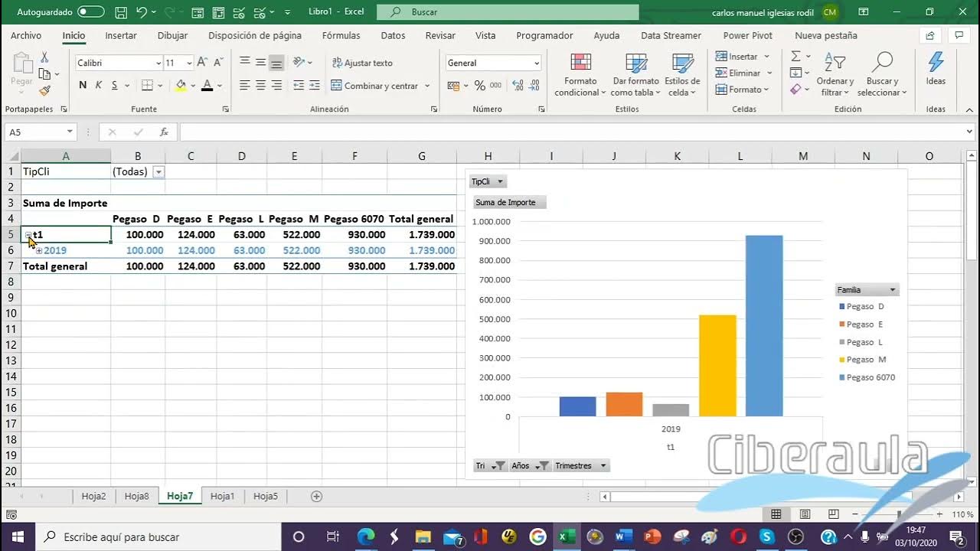Click Ajustar texto
Viewport: 980px width, 551px height.
pyautogui.click(x=362, y=63)
